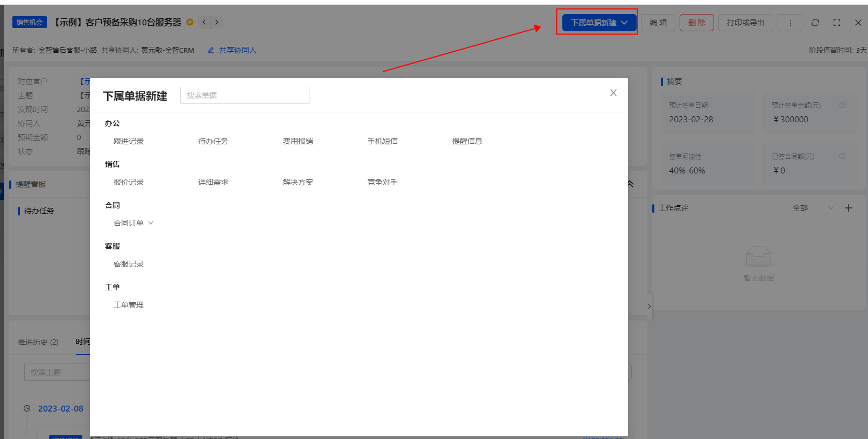Close the opportunity detail panel
Image resolution: width=868 pixels, height=439 pixels.
[x=858, y=23]
